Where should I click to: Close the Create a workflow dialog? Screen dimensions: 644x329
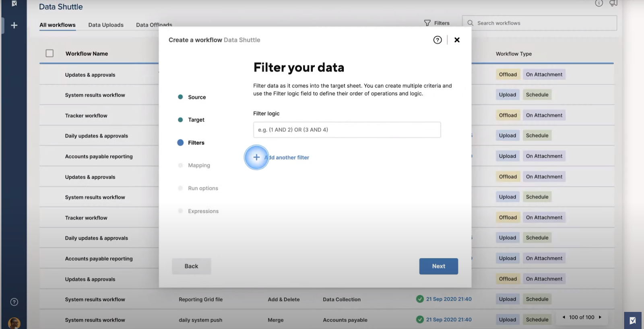tap(457, 40)
